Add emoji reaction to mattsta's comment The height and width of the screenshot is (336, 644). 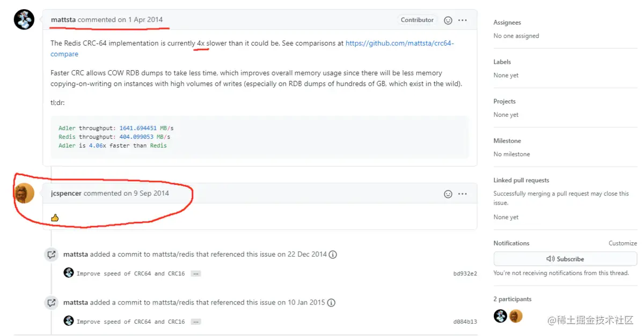point(448,20)
